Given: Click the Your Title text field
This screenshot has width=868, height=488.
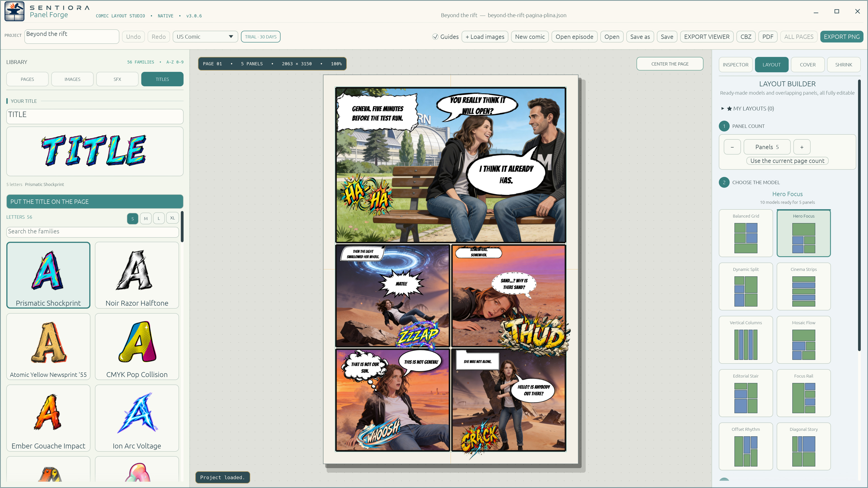Looking at the screenshot, I should point(95,116).
